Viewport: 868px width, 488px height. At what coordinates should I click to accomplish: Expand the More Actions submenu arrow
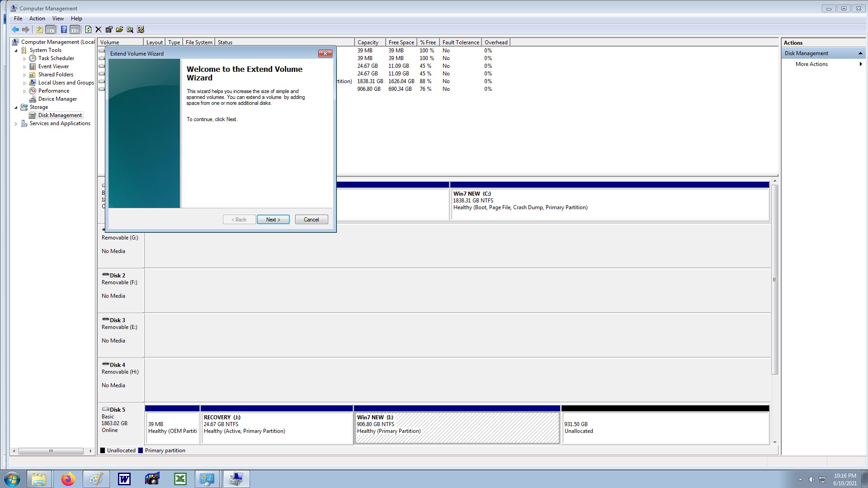860,64
